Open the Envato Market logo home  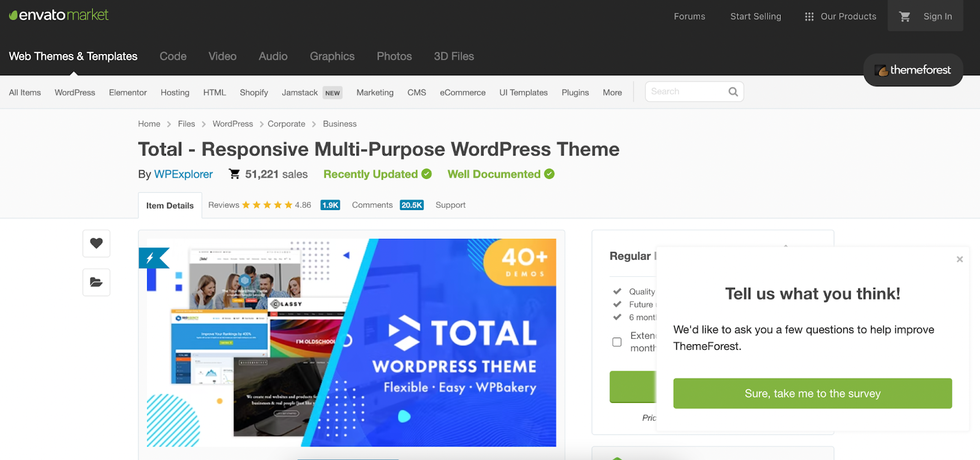click(59, 15)
